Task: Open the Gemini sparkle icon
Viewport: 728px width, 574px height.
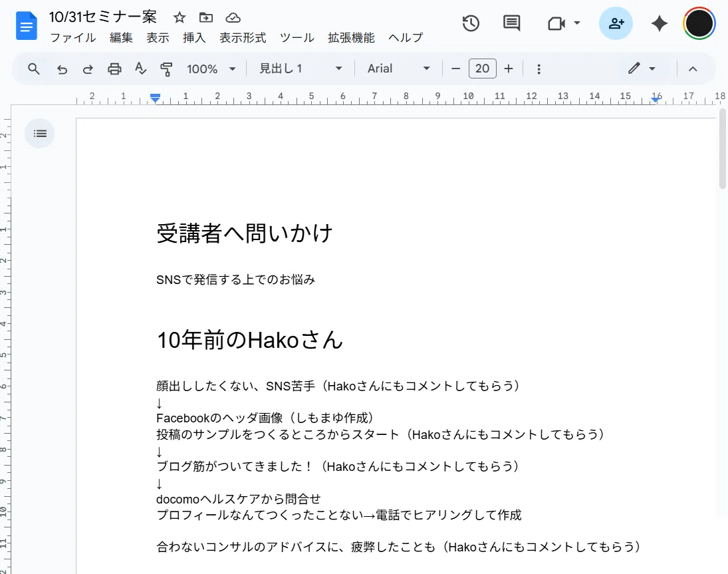Action: click(x=660, y=23)
